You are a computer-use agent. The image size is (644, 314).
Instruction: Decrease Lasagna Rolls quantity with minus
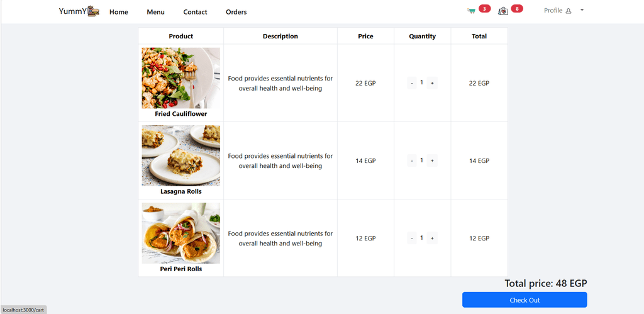[412, 160]
